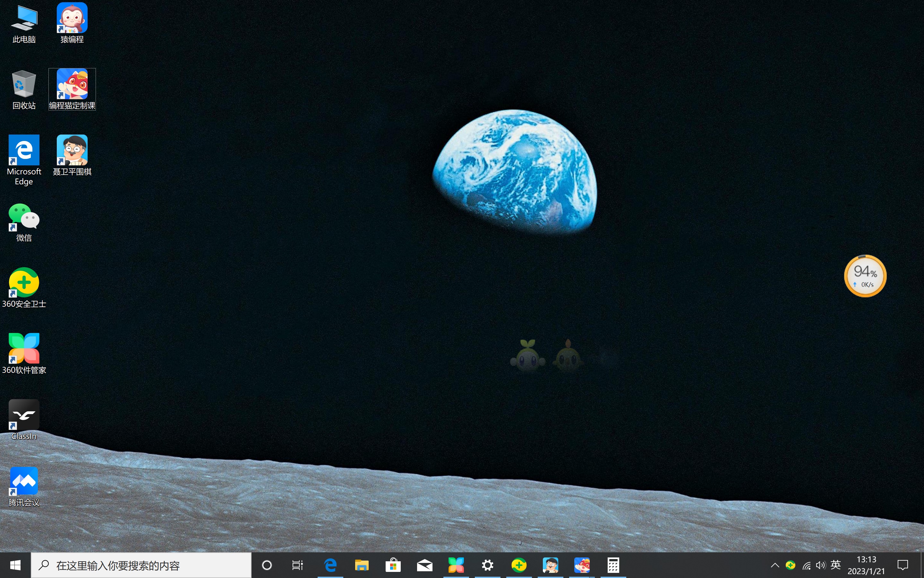Screen dimensions: 924x578
Task: Expand the hidden tray icons chevron
Action: [x=775, y=565]
